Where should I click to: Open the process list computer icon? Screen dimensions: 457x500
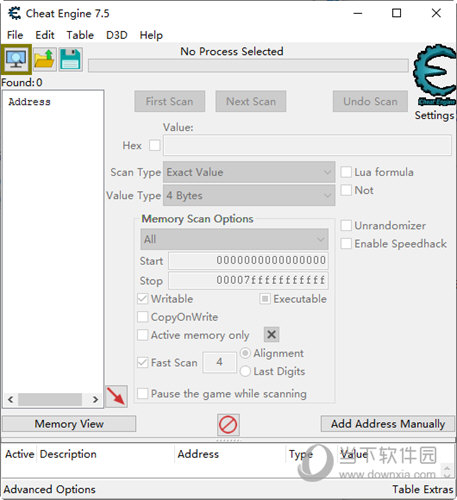(x=16, y=59)
